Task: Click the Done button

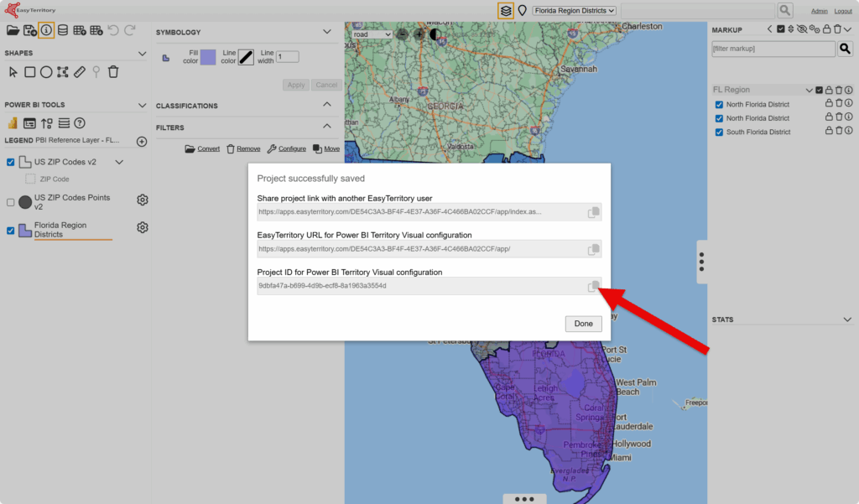Action: [x=583, y=324]
